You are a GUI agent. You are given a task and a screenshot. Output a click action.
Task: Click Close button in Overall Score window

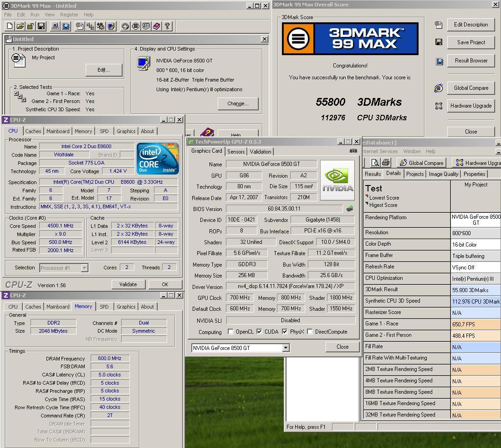470,131
